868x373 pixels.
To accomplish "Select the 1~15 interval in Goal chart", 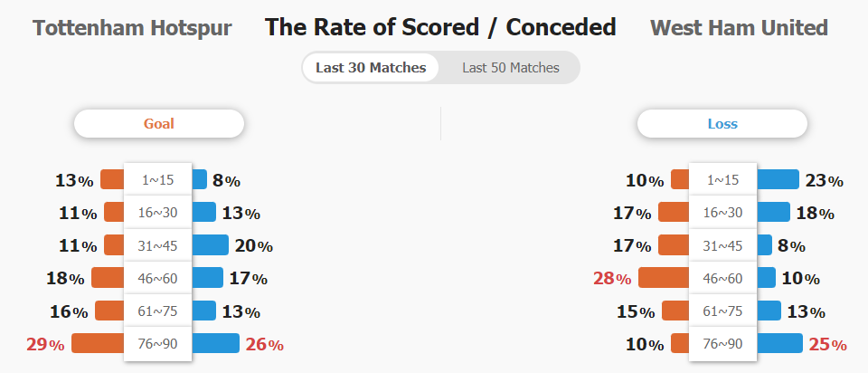I will [157, 179].
